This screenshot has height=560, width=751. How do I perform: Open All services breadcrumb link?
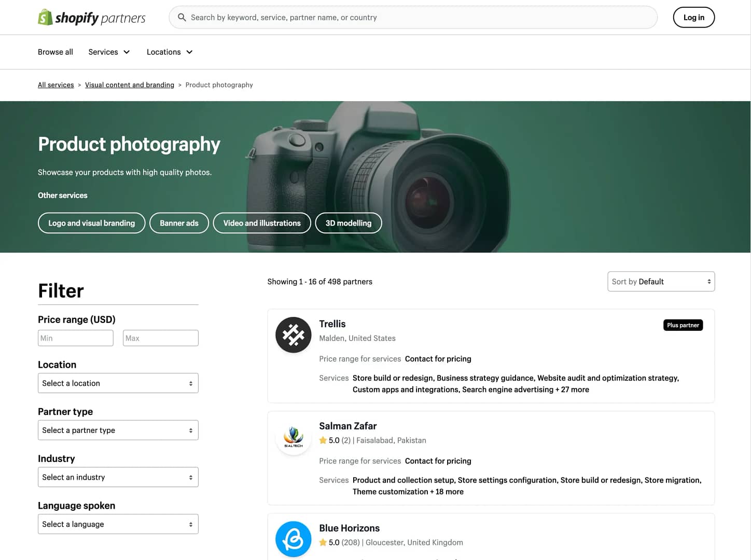click(x=56, y=85)
